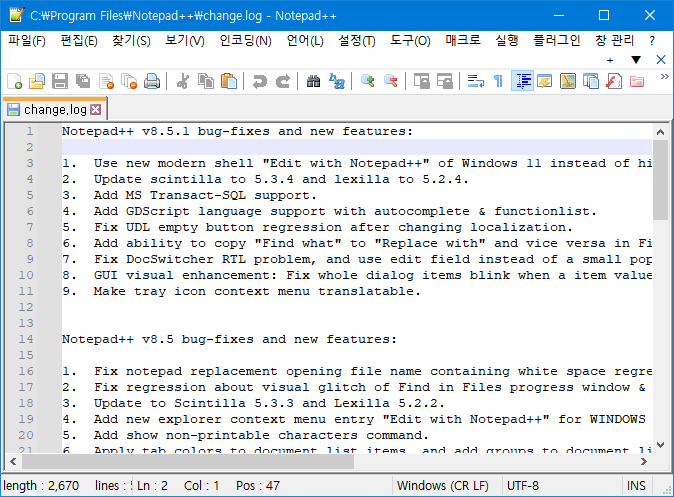Open the Replace dialog icon

(337, 81)
